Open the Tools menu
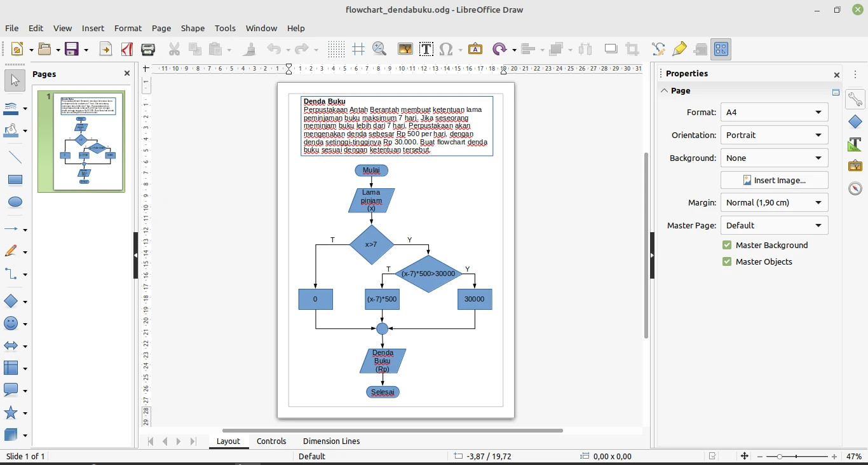The image size is (868, 465). pos(225,28)
